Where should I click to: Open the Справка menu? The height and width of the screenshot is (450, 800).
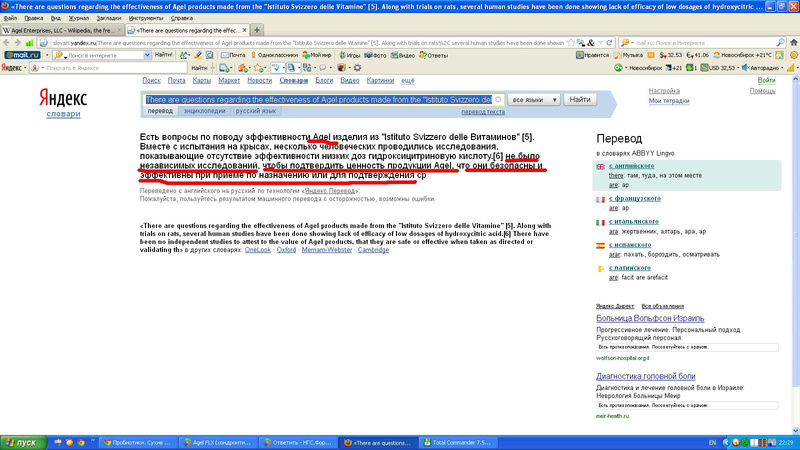tap(182, 18)
